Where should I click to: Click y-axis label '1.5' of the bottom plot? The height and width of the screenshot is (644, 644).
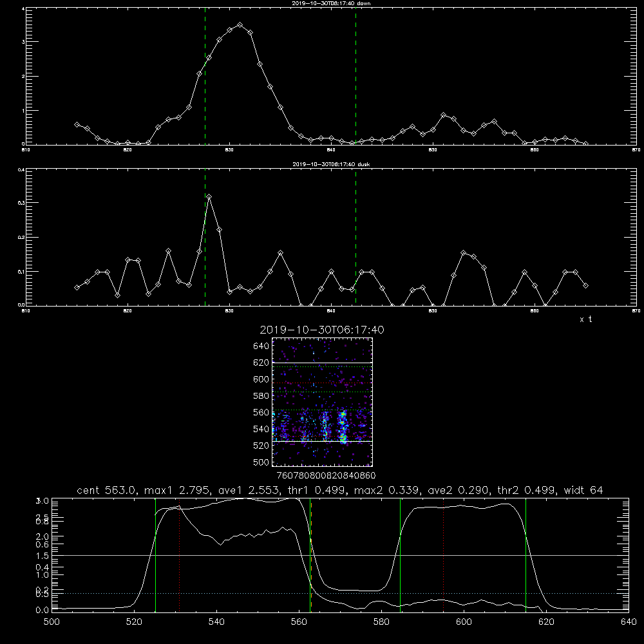[x=43, y=556]
